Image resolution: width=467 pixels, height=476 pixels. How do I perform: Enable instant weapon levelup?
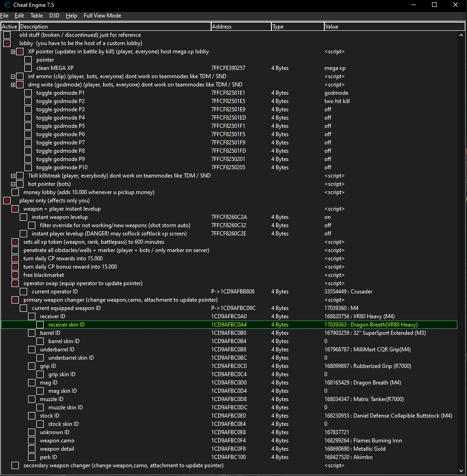[x=23, y=217]
